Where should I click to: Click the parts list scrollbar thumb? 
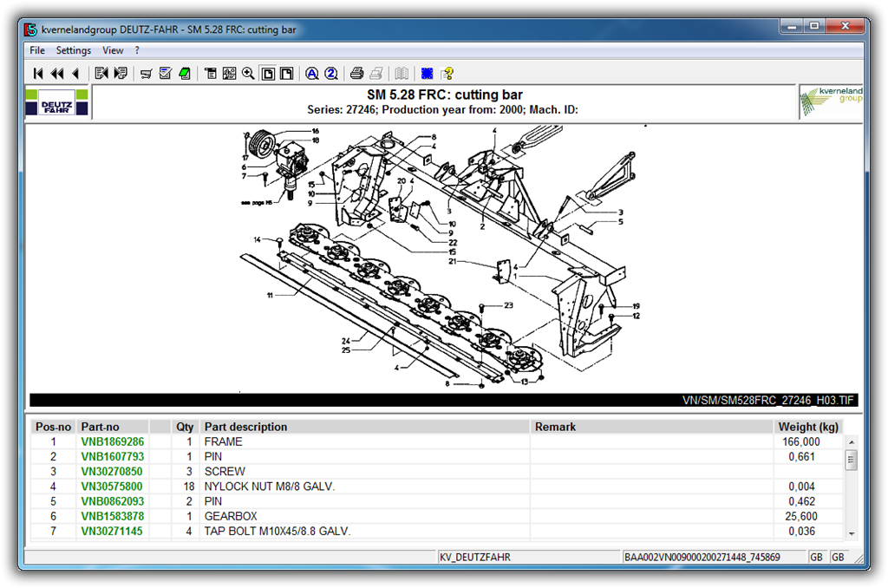(x=852, y=460)
